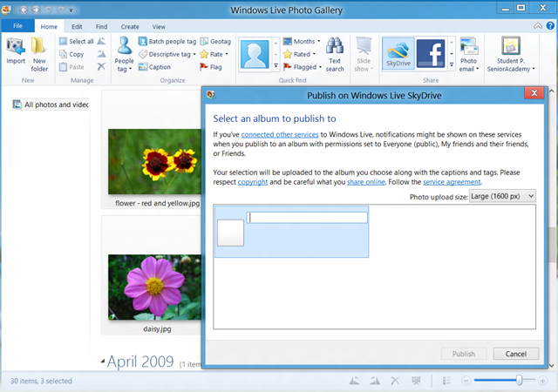This screenshot has width=558, height=392.
Task: Open the Months quick find dropdown
Action: point(302,41)
